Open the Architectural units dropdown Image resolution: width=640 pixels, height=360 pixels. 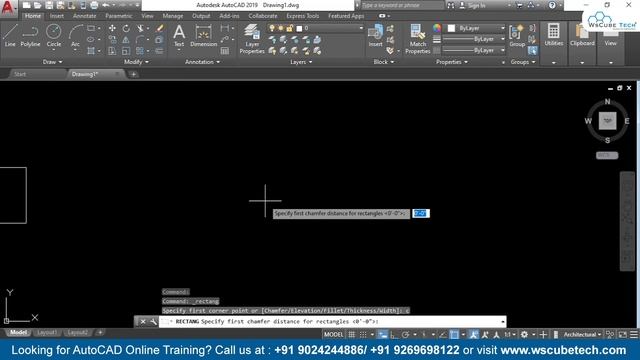(582, 335)
